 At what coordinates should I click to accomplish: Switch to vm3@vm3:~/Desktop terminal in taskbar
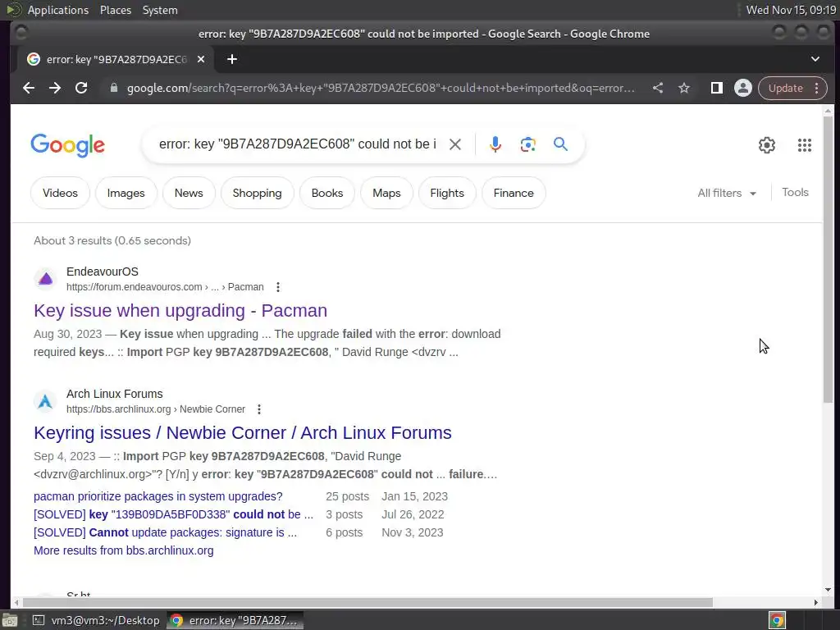coord(96,620)
